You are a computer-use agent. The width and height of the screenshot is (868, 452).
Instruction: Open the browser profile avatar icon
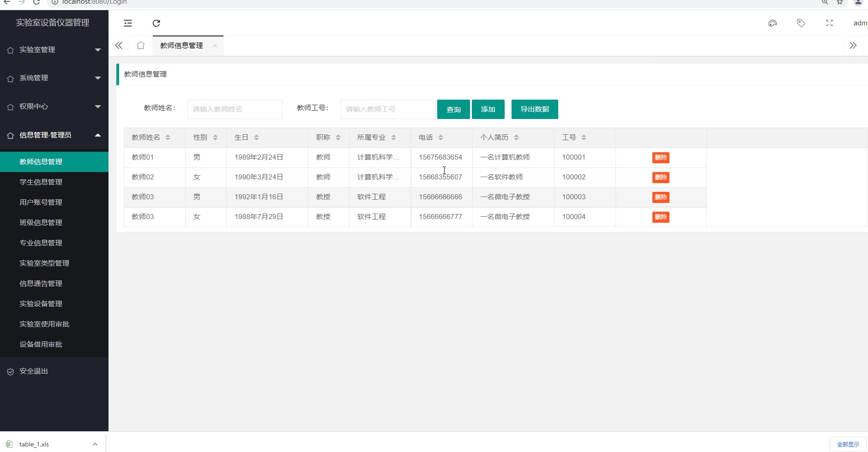(x=858, y=2)
